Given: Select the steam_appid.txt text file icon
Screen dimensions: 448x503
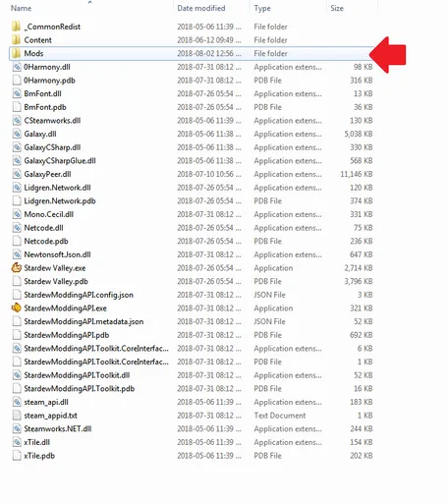Looking at the screenshot, I should click(x=17, y=416).
